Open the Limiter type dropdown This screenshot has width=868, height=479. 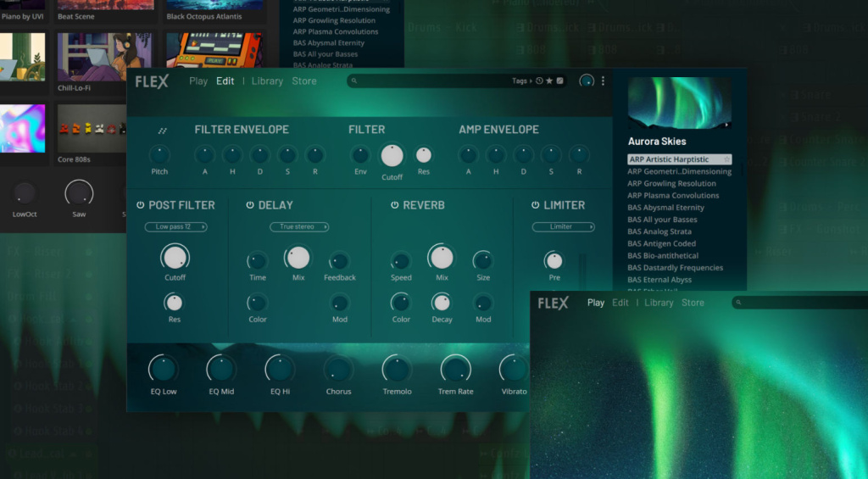click(x=563, y=226)
